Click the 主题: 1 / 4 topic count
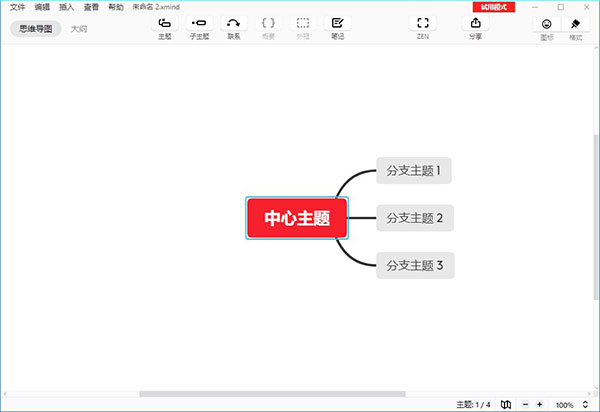600x412 pixels. pos(473,404)
